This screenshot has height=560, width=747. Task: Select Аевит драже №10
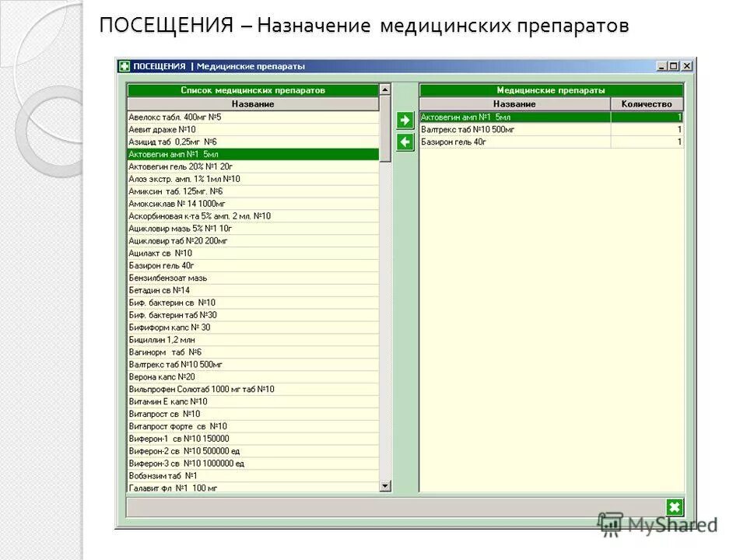[x=253, y=130]
